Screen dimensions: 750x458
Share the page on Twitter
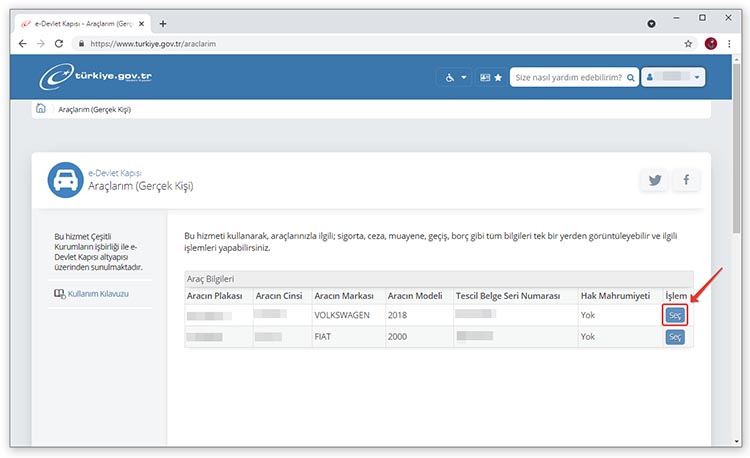(x=655, y=180)
